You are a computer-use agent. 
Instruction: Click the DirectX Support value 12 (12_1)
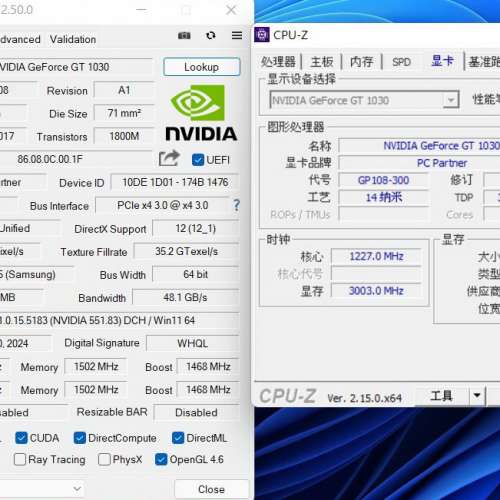(196, 229)
